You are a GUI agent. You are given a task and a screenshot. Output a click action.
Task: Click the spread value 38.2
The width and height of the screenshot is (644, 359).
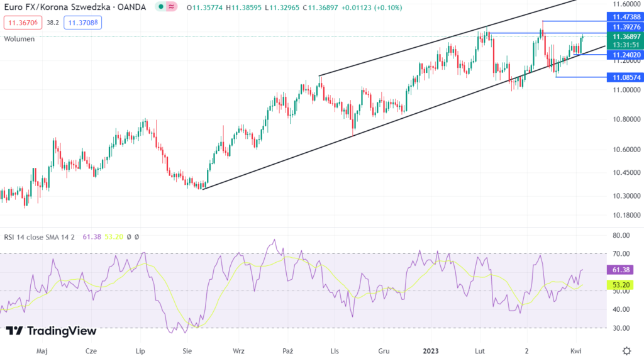[52, 23]
